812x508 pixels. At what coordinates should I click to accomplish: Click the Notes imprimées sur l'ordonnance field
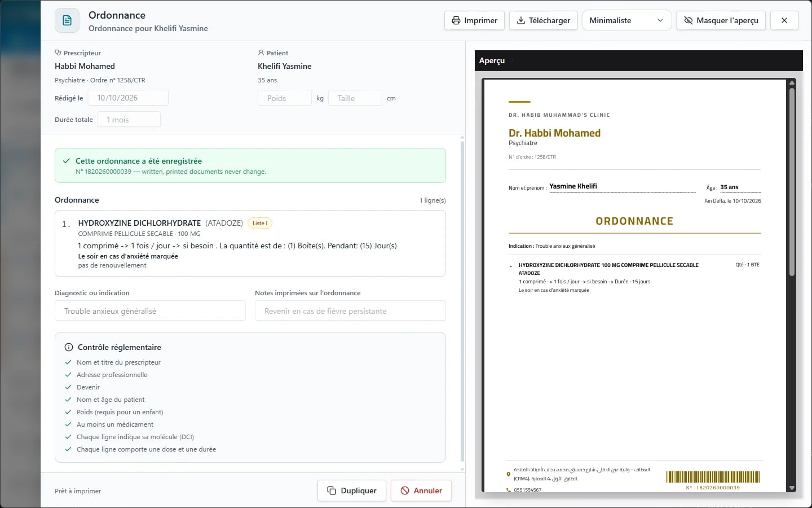(350, 311)
